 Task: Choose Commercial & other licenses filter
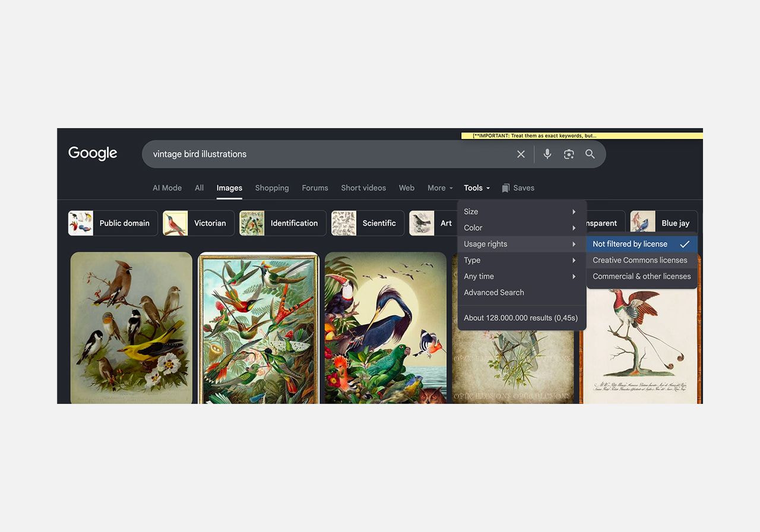(x=642, y=276)
